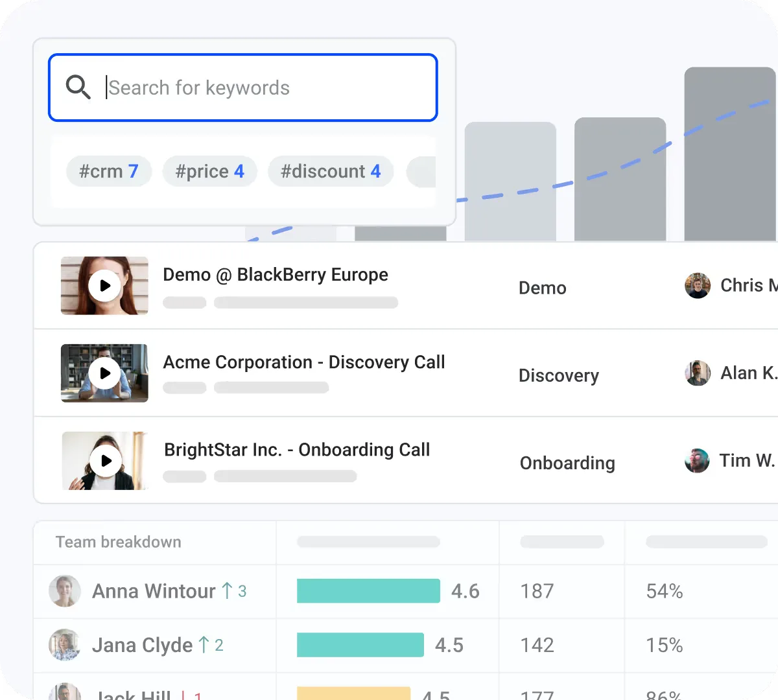Play the Demo @ BlackBerry Europe recording
The image size is (778, 700).
(104, 286)
